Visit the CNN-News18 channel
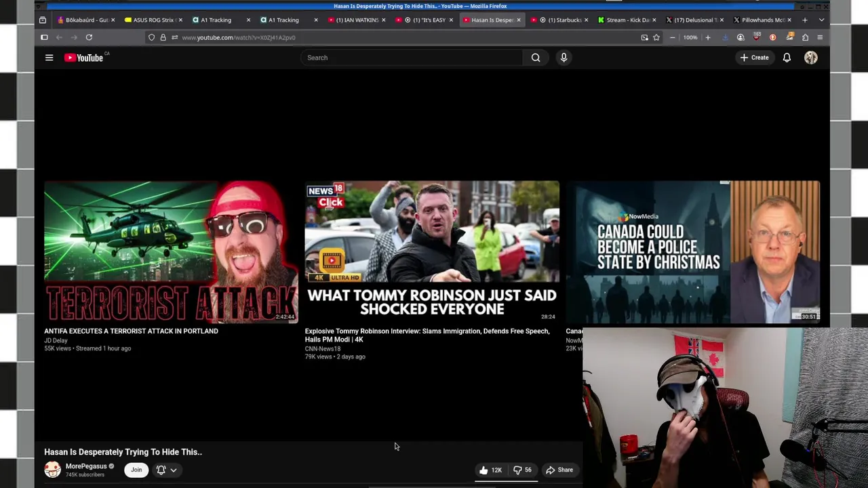Viewport: 868px width, 488px height. (322, 349)
